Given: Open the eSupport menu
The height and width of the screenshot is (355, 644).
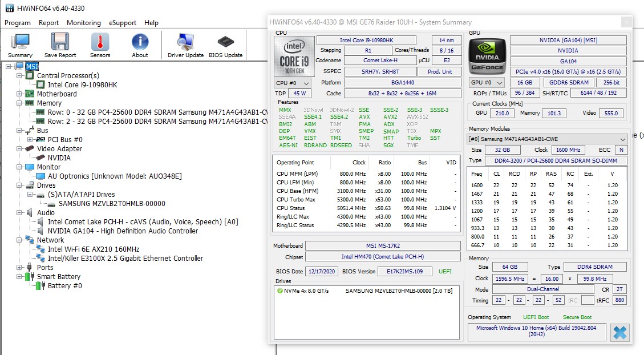Looking at the screenshot, I should [123, 23].
